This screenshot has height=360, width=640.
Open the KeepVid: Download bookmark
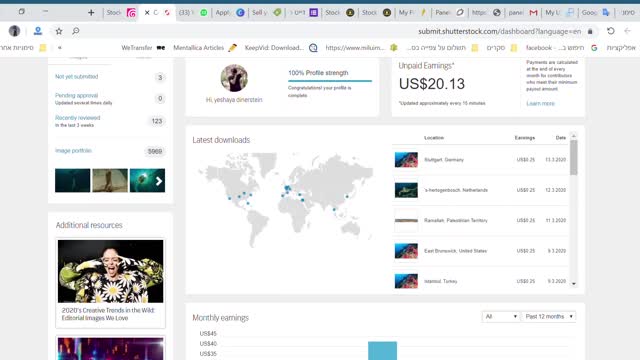click(x=281, y=48)
